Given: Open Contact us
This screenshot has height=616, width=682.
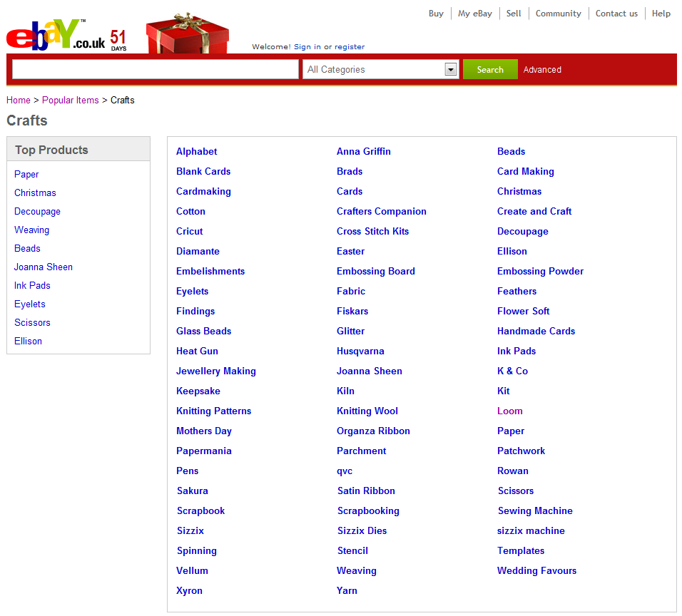Looking at the screenshot, I should click(616, 13).
